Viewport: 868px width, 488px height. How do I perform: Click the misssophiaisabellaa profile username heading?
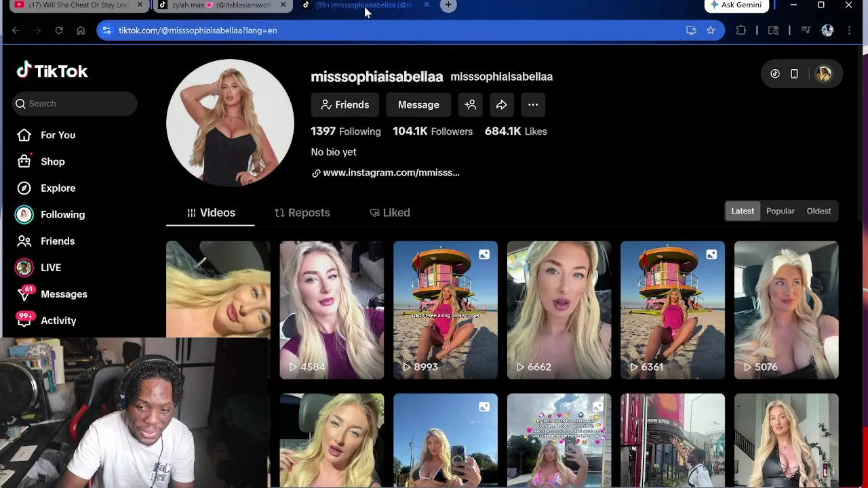[x=377, y=77]
